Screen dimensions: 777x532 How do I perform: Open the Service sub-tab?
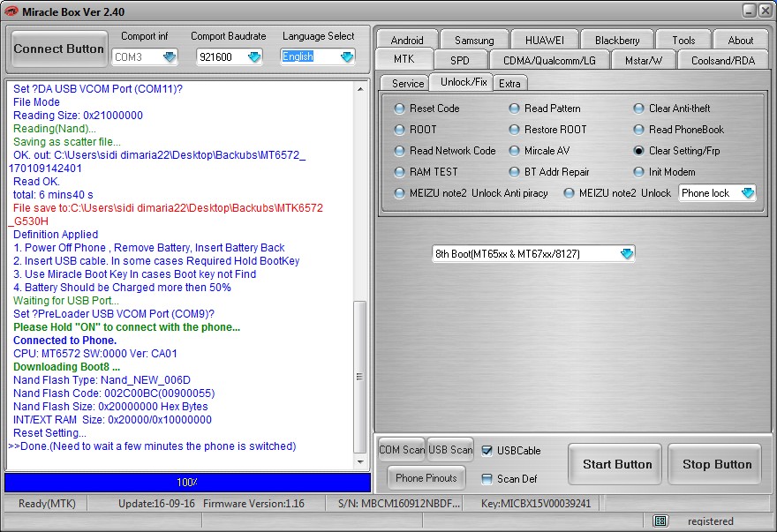click(407, 83)
